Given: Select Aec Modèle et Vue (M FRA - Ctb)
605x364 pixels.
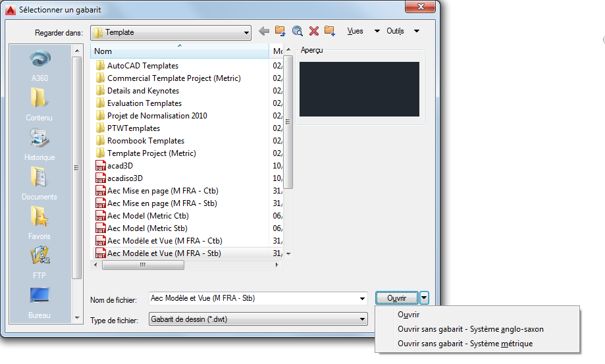Looking at the screenshot, I should pos(159,241).
